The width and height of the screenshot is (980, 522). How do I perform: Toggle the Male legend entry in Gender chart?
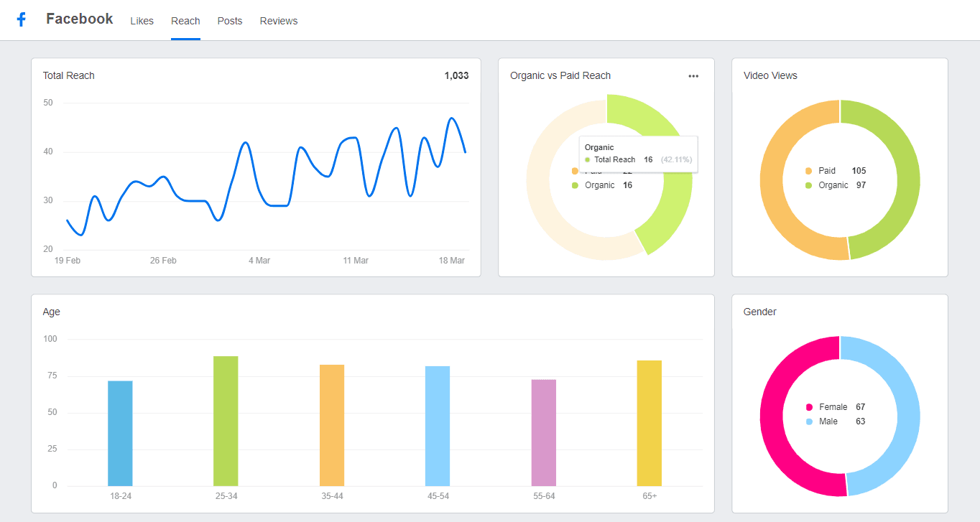(828, 421)
